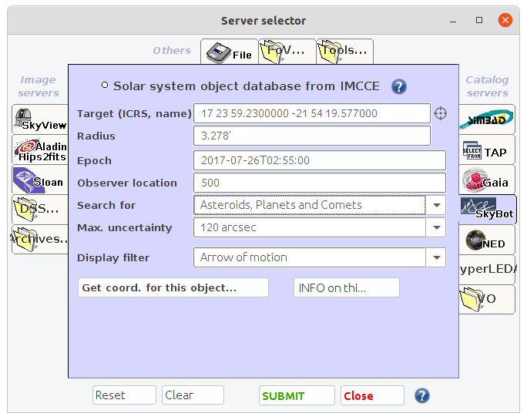The width and height of the screenshot is (527, 420).
Task: Maximize the Server selector window
Action: point(479,20)
